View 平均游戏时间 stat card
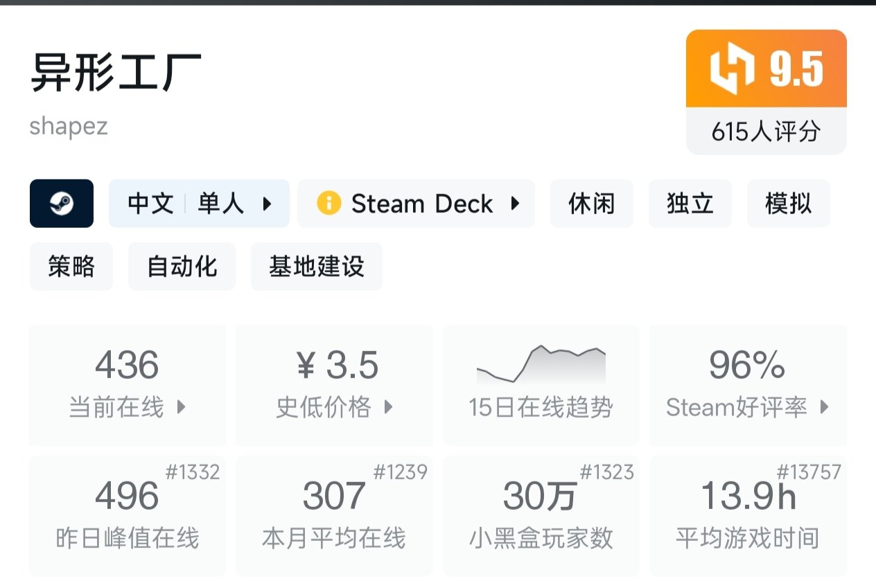The width and height of the screenshot is (876, 588). click(x=748, y=515)
